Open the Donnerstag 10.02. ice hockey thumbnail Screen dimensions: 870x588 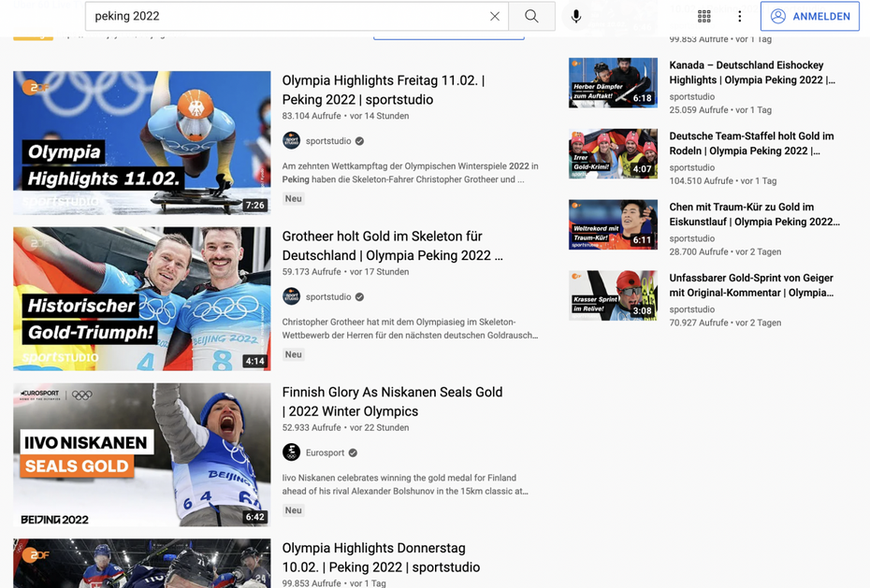click(142, 563)
